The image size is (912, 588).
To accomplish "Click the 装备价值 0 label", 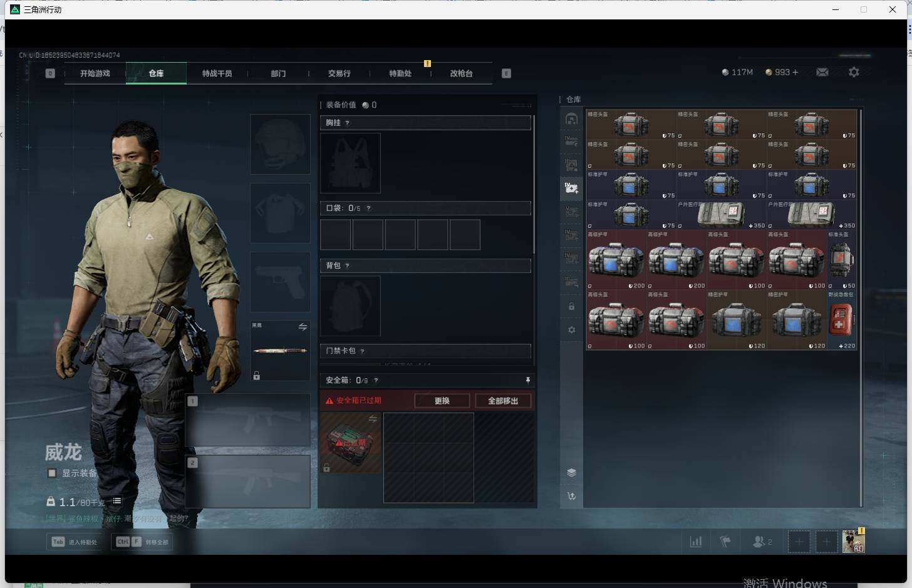I will 351,105.
